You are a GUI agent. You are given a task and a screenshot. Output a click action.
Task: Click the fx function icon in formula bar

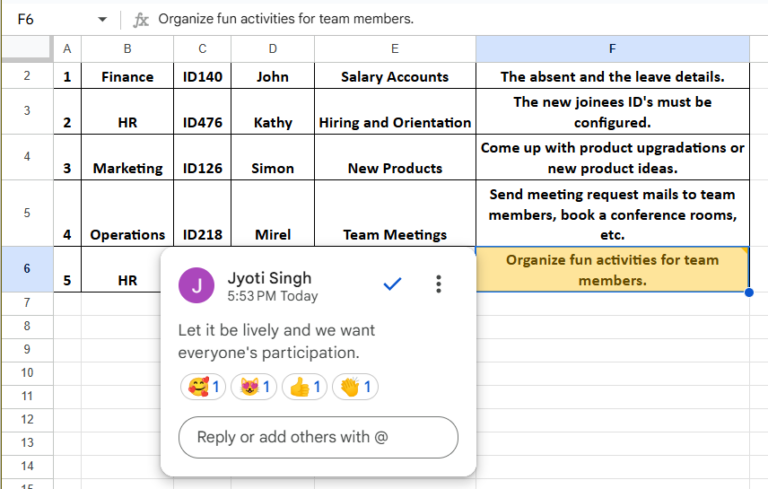(141, 20)
